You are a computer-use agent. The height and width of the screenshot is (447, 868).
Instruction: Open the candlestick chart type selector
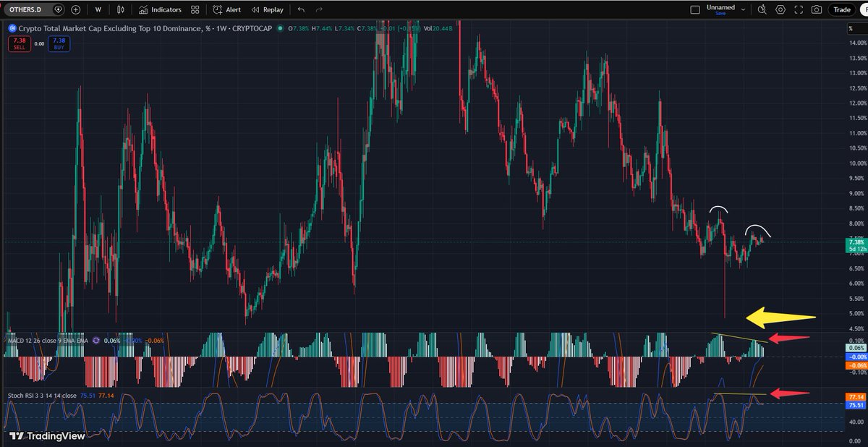click(122, 10)
